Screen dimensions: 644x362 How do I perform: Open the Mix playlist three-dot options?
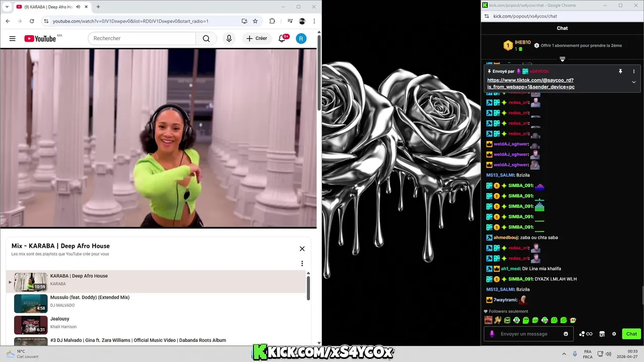[x=302, y=263]
